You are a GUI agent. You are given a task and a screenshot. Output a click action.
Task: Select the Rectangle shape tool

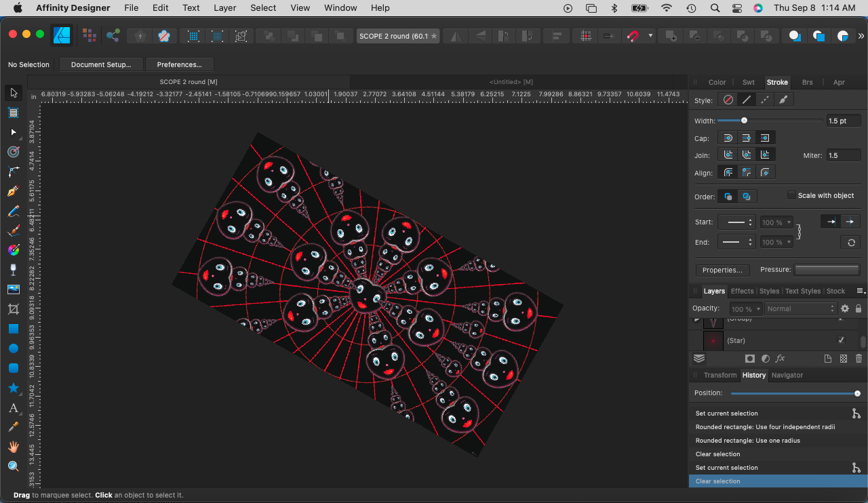[x=14, y=329]
